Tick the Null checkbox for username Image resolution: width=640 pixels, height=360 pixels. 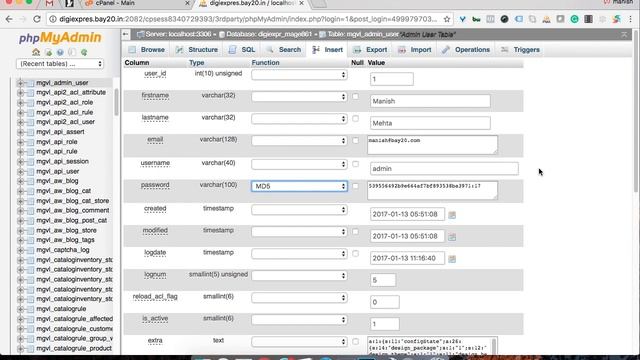click(x=356, y=164)
